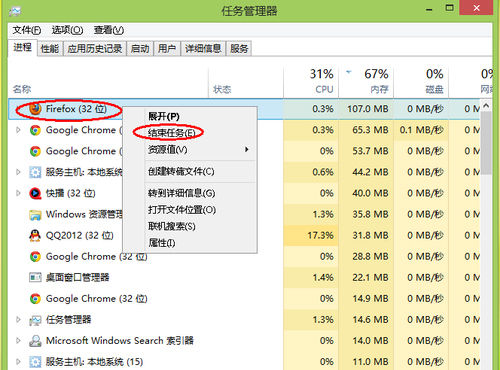Image resolution: width=500 pixels, height=370 pixels.
Task: Select the 桌面窗口管理器 process row
Action: [244, 277]
